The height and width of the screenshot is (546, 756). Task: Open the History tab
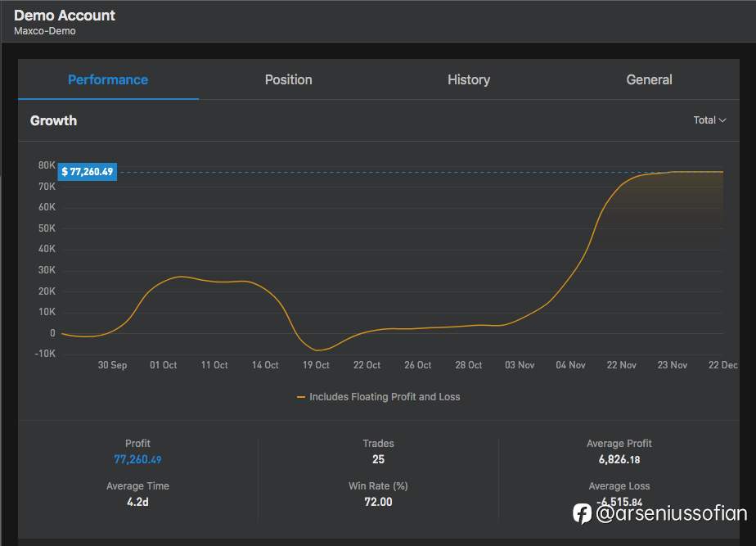point(469,79)
